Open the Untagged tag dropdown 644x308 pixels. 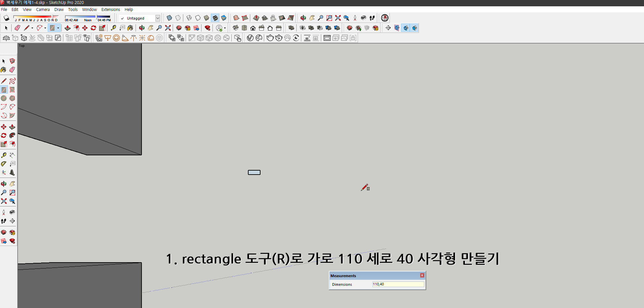(158, 18)
